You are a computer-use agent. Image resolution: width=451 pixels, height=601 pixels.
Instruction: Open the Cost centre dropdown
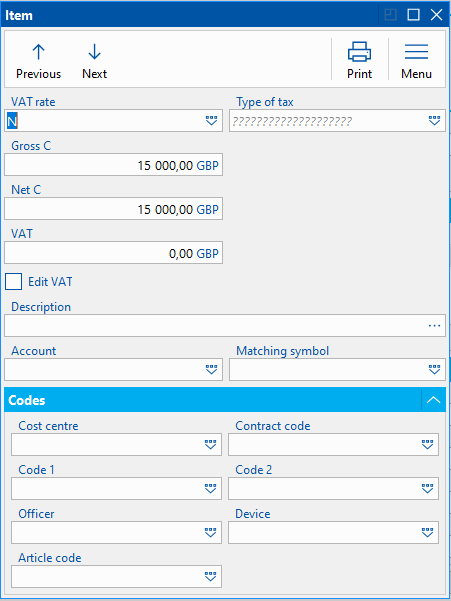pyautogui.click(x=210, y=445)
